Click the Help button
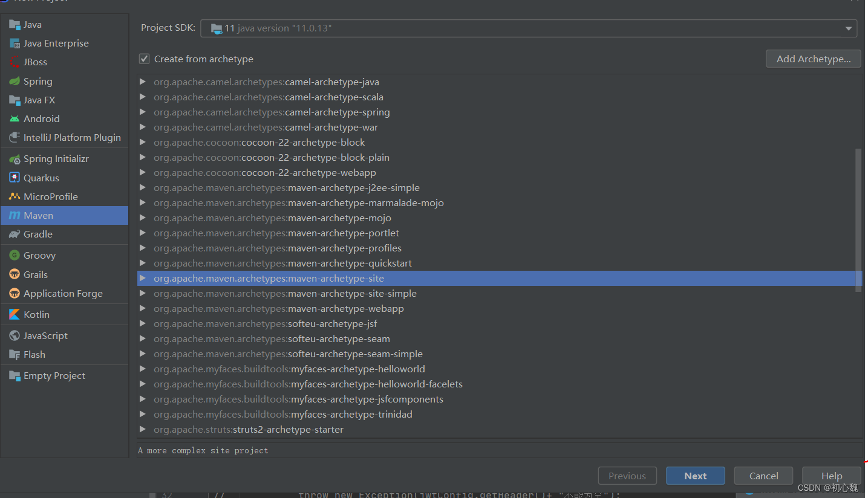 [x=832, y=476]
